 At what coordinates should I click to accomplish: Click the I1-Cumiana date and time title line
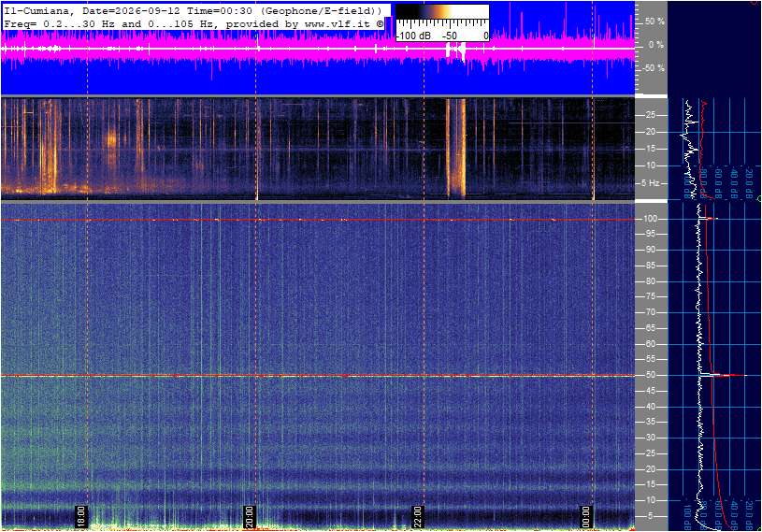coord(193,10)
